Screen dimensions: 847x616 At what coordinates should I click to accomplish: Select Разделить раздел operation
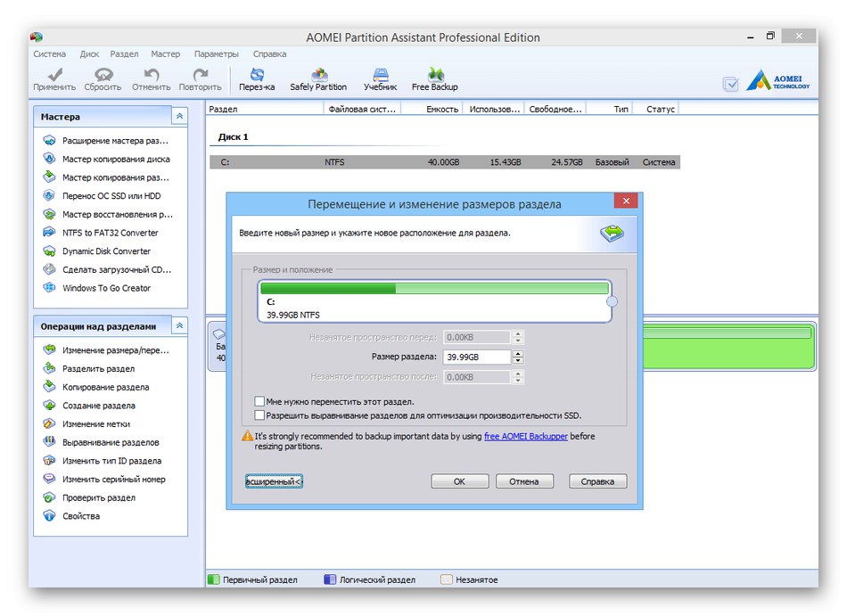coord(90,369)
